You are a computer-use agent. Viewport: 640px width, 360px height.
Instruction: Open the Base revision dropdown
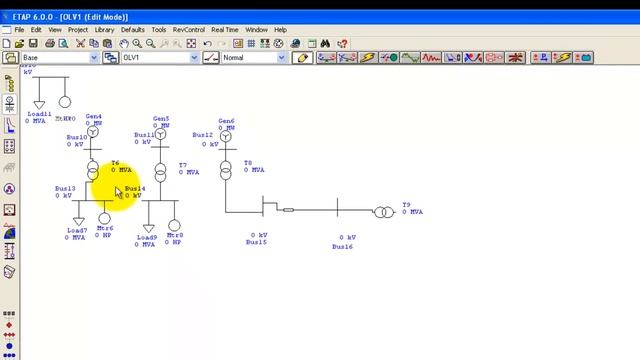click(94, 58)
